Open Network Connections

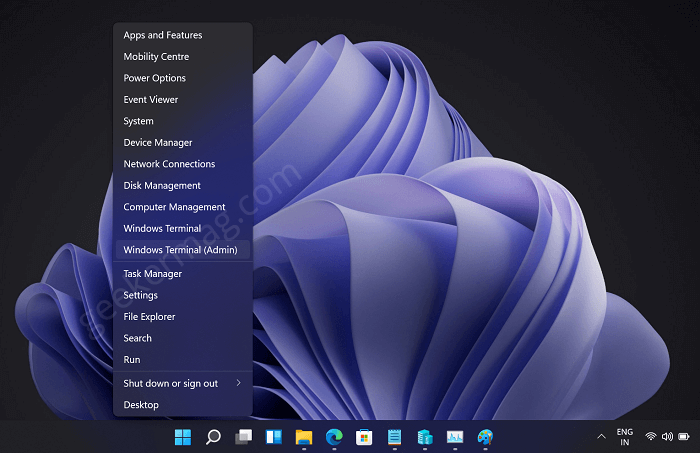coord(183,163)
